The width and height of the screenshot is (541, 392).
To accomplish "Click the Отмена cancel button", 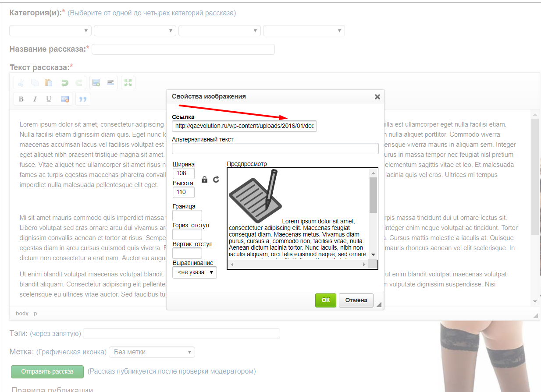I will 356,300.
